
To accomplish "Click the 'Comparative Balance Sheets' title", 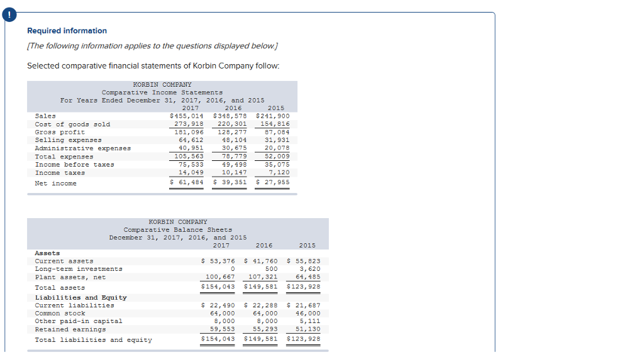I will 178,230.
